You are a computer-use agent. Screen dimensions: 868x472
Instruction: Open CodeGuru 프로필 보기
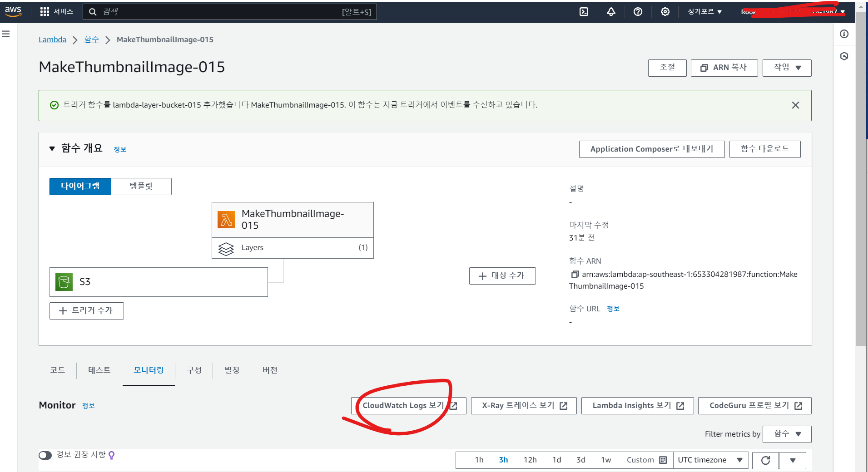[755, 406]
